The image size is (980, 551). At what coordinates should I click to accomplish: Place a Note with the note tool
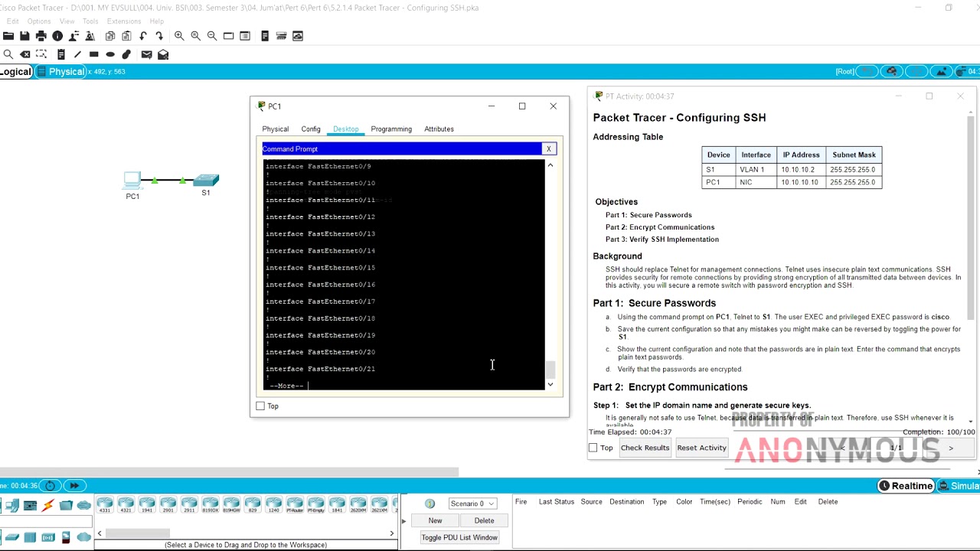(61, 54)
